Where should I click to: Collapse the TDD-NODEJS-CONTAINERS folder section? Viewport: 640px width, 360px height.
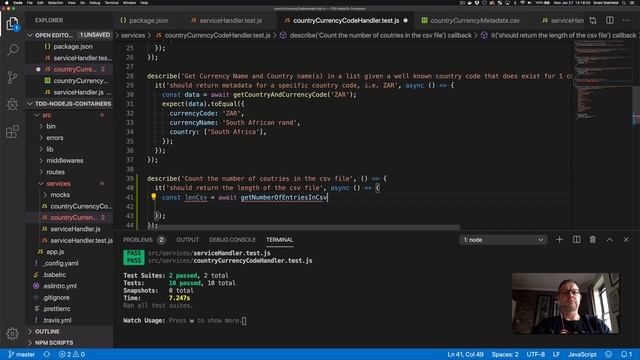[30, 104]
